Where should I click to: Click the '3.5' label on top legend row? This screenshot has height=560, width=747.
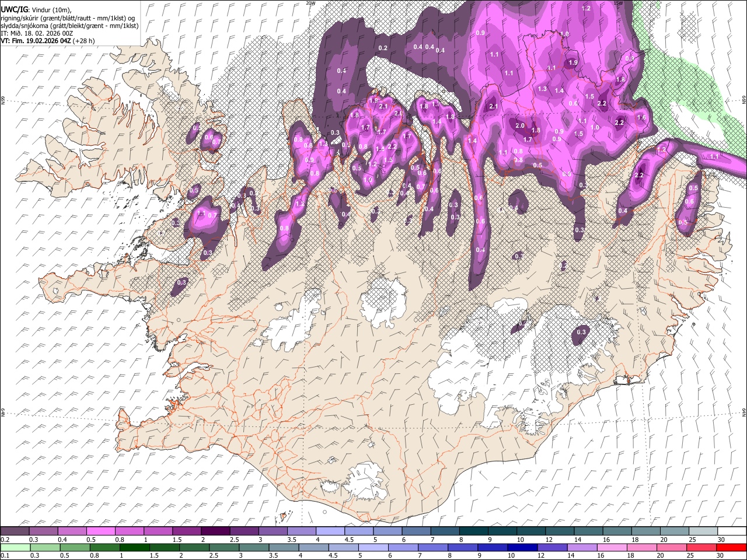click(291, 540)
